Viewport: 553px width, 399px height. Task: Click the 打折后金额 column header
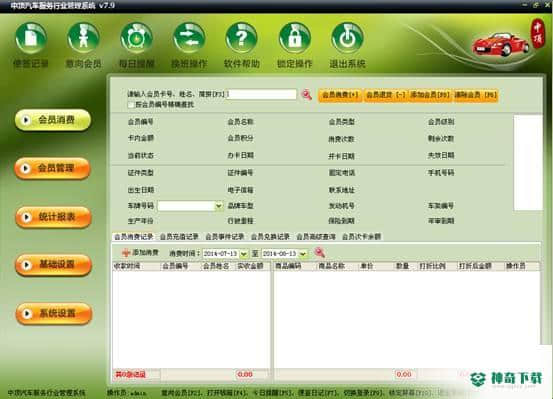click(480, 266)
